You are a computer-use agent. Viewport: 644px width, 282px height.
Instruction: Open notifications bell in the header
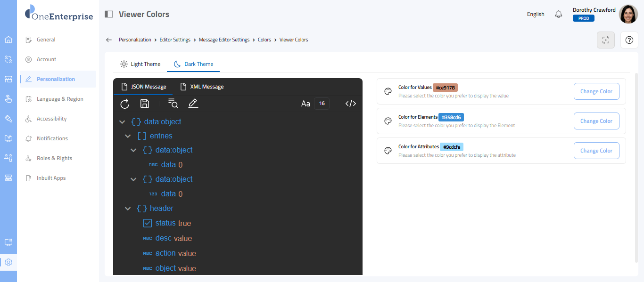click(558, 14)
